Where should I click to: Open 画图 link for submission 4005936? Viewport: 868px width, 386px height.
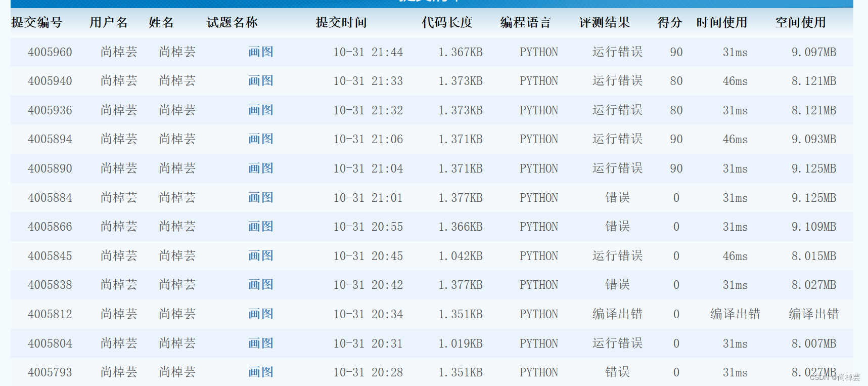tap(261, 110)
